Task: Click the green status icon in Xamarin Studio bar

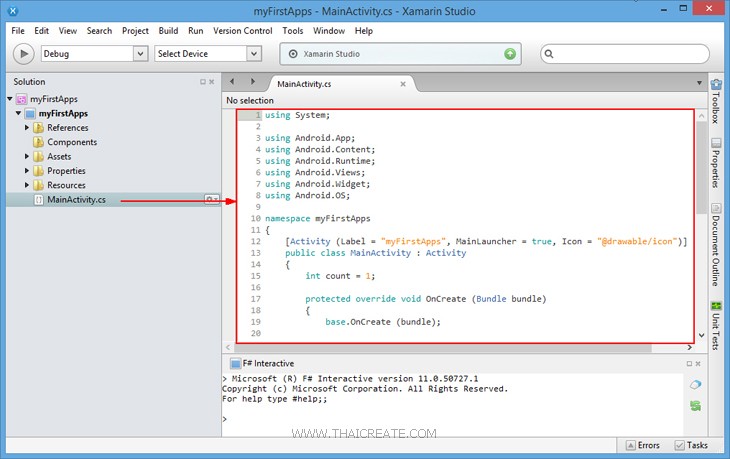Action: 510,54
